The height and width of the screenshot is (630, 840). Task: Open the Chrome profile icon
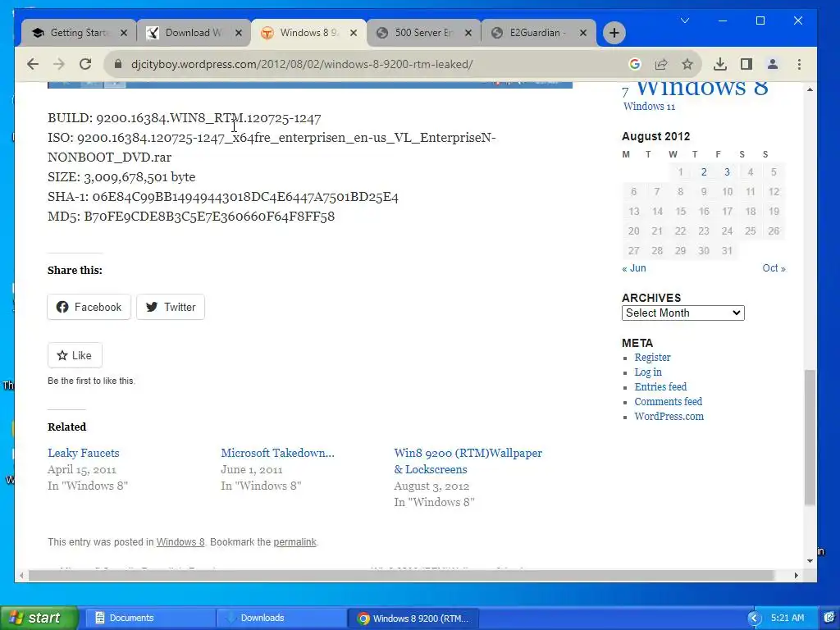click(x=773, y=64)
